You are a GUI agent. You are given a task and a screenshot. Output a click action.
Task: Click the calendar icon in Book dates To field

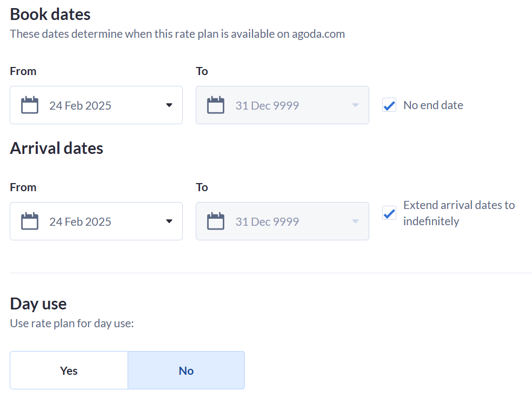(x=216, y=105)
